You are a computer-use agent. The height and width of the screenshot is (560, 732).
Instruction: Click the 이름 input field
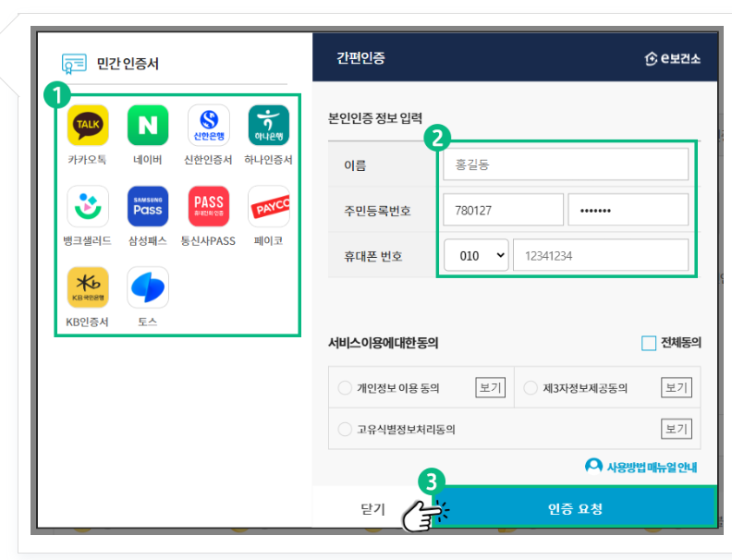tap(566, 164)
